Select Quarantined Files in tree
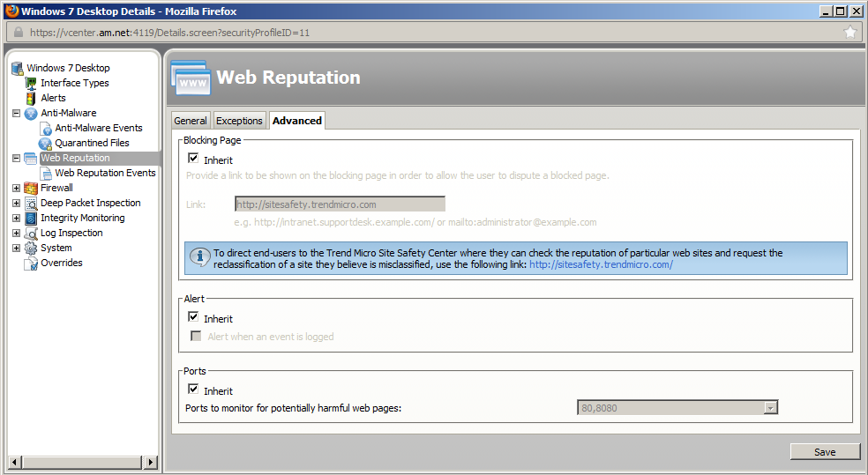 point(92,144)
